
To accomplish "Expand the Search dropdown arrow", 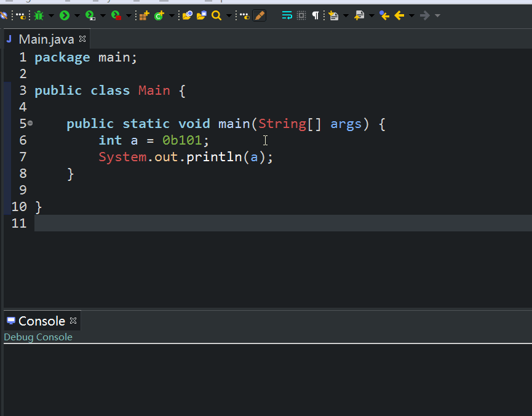I will (x=229, y=15).
